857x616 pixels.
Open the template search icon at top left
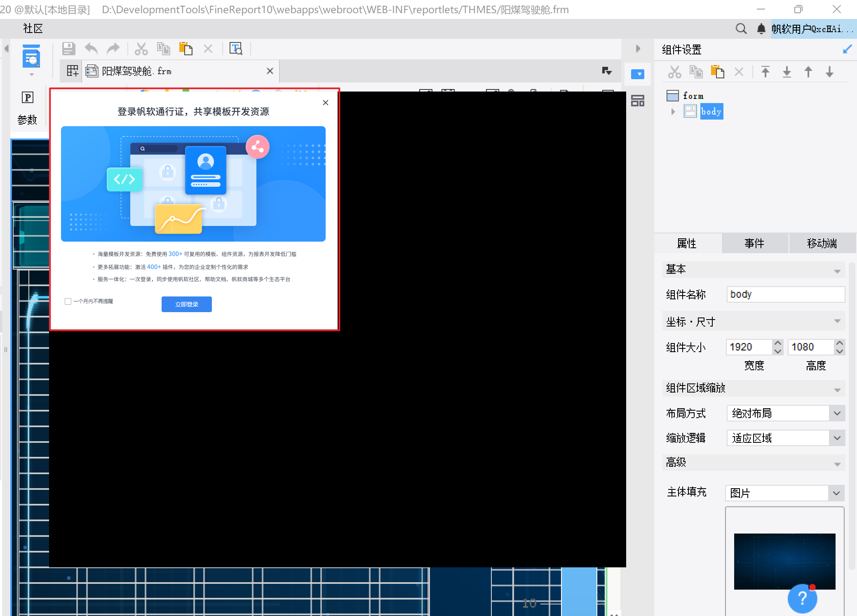(31, 56)
